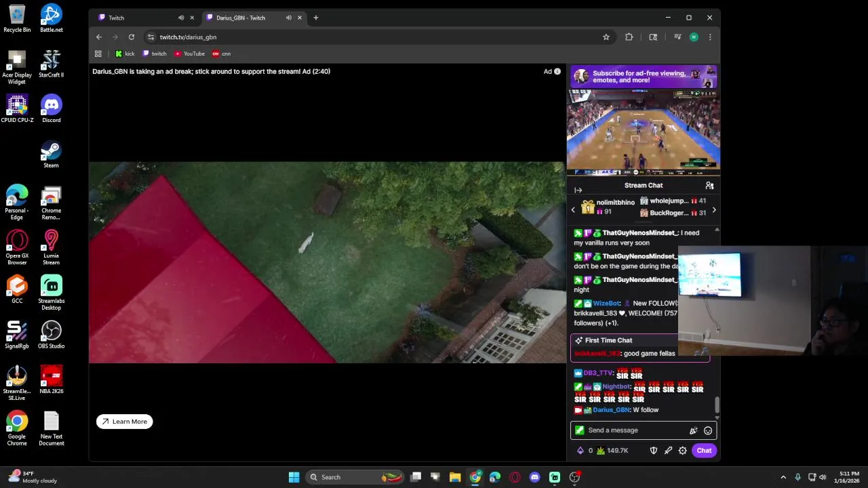Open the cnn bookmark
Screen dimensions: 868x488
[x=221, y=54]
